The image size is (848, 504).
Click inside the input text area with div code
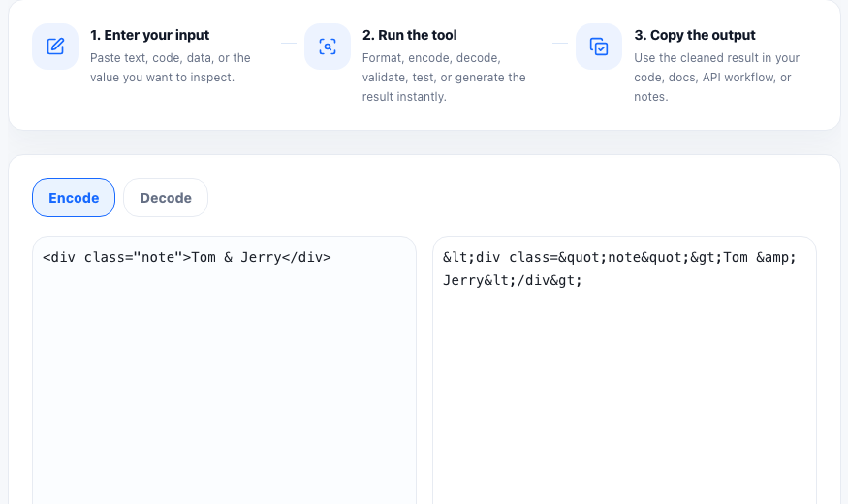(225, 370)
